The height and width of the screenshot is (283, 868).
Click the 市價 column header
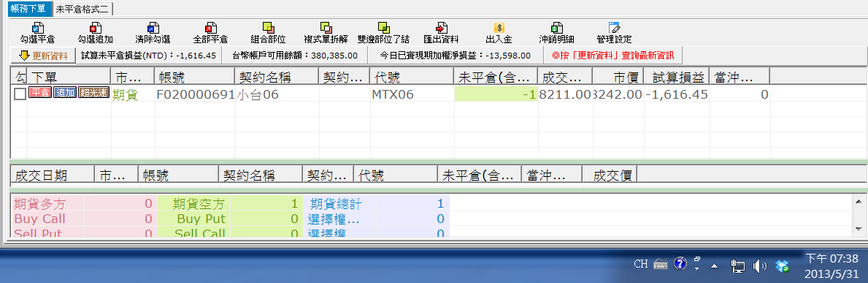click(x=618, y=77)
